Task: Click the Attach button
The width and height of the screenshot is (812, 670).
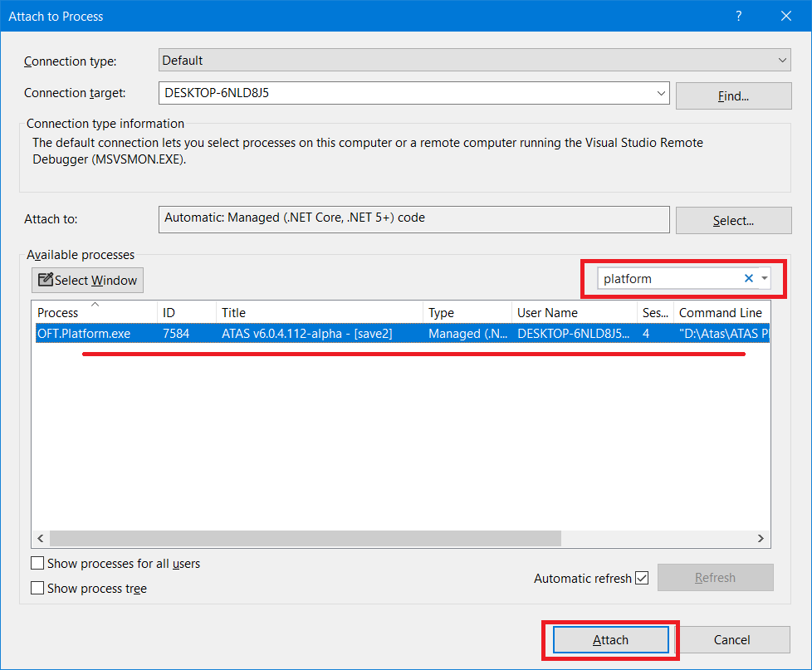Action: click(x=610, y=640)
